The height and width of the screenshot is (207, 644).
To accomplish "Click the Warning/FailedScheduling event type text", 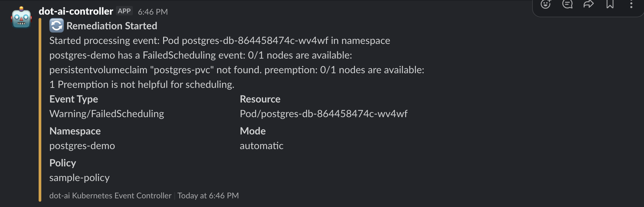I will (x=107, y=114).
